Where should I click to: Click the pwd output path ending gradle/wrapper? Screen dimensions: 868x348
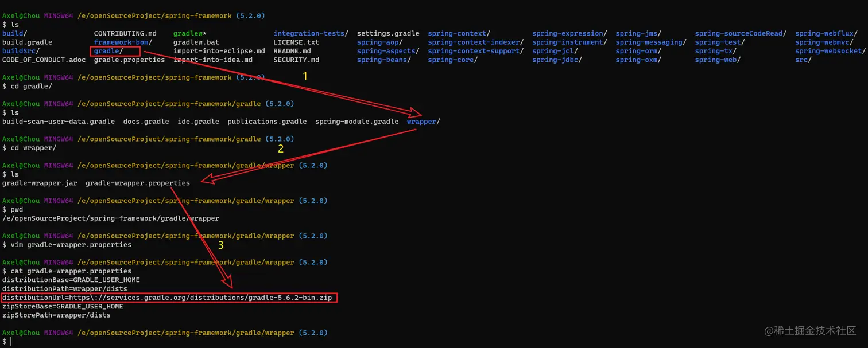111,218
